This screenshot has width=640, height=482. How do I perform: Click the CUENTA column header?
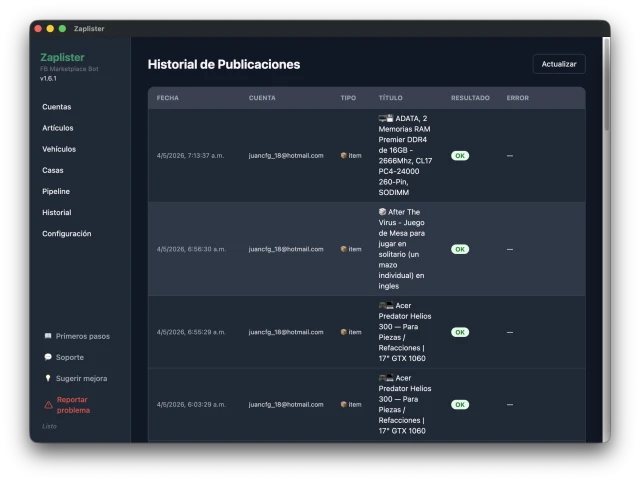point(262,98)
